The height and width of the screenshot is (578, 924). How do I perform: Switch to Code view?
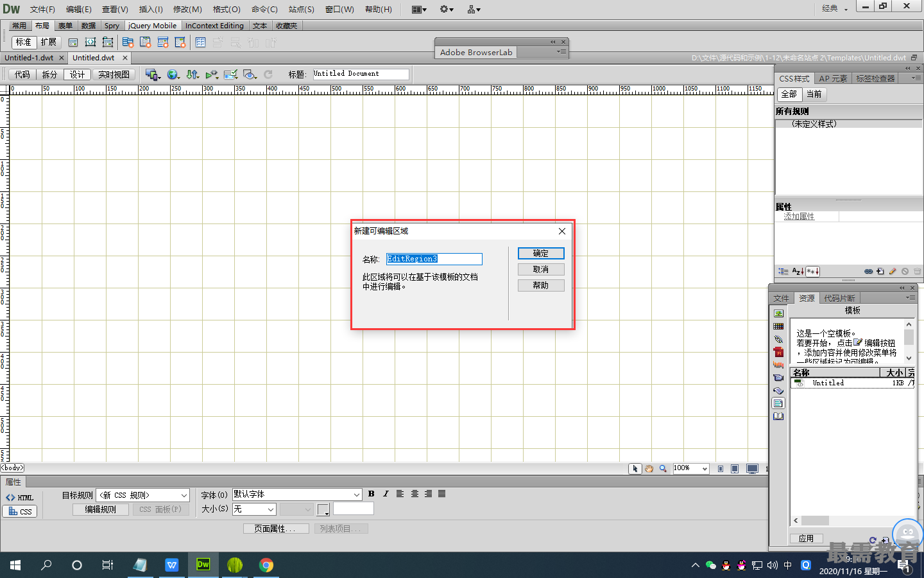[x=22, y=74]
